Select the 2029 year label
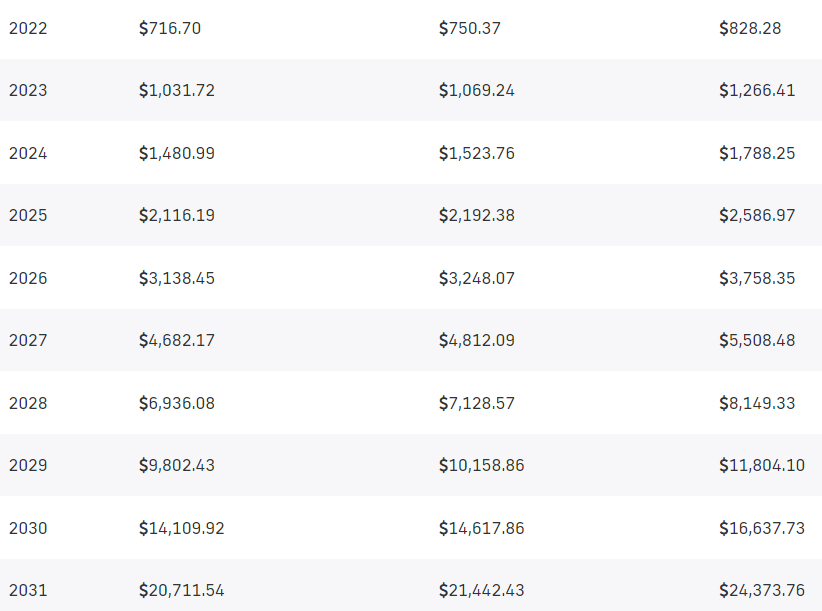The width and height of the screenshot is (822, 611). click(28, 465)
